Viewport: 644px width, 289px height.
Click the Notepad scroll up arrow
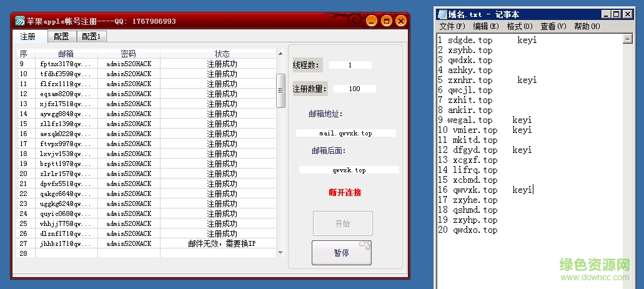pos(627,39)
